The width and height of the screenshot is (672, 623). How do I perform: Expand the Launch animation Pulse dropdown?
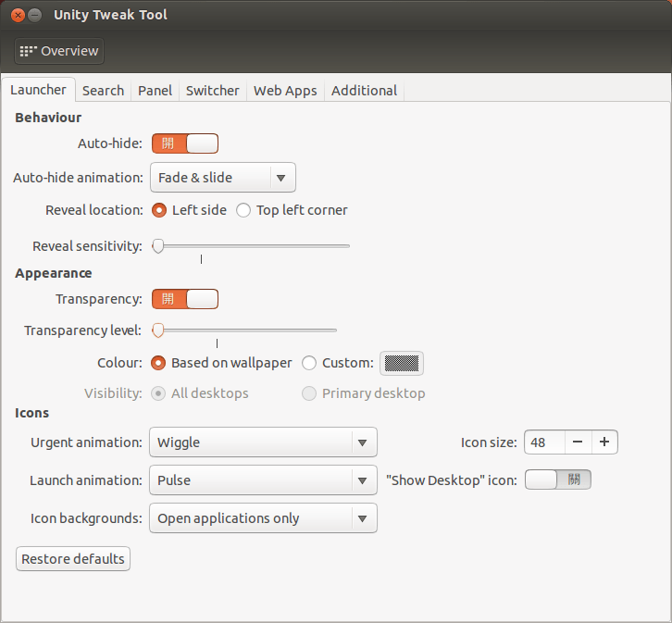click(x=263, y=480)
